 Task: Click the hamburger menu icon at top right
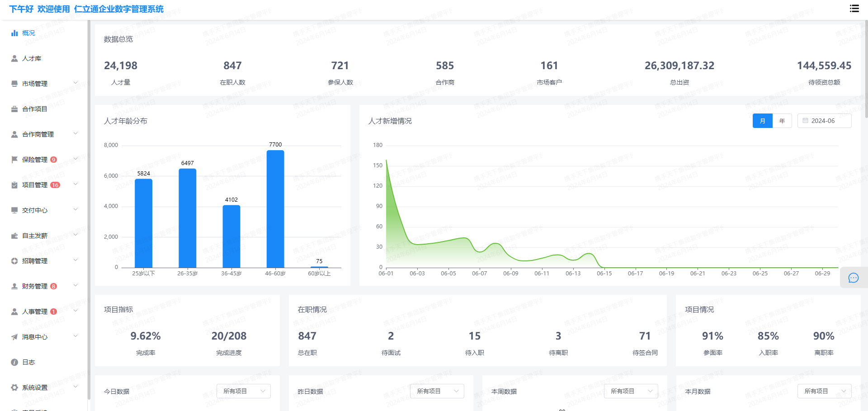coord(854,9)
